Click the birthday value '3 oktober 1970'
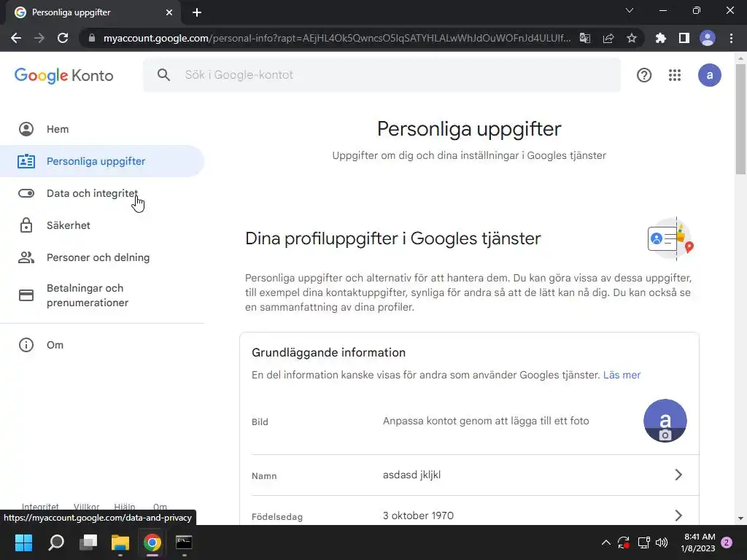The width and height of the screenshot is (747, 560). click(x=418, y=516)
